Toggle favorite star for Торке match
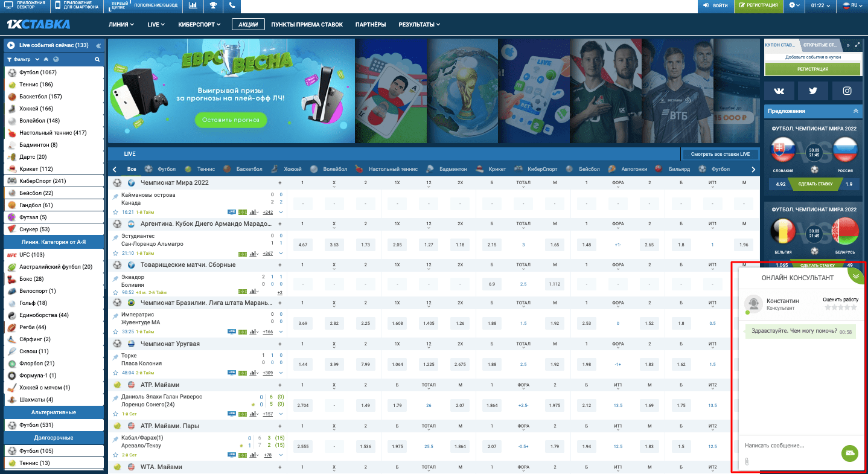This screenshot has height=474, width=868. point(115,373)
